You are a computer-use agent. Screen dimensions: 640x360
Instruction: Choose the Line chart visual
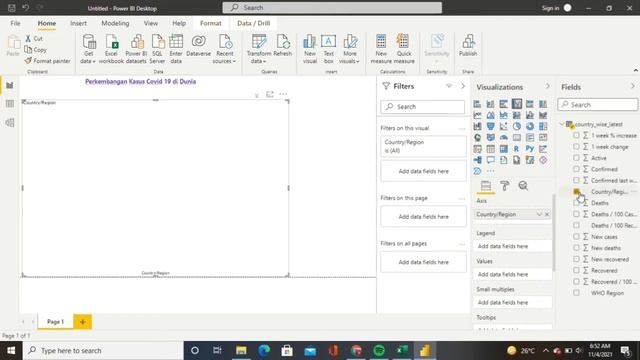(x=477, y=116)
